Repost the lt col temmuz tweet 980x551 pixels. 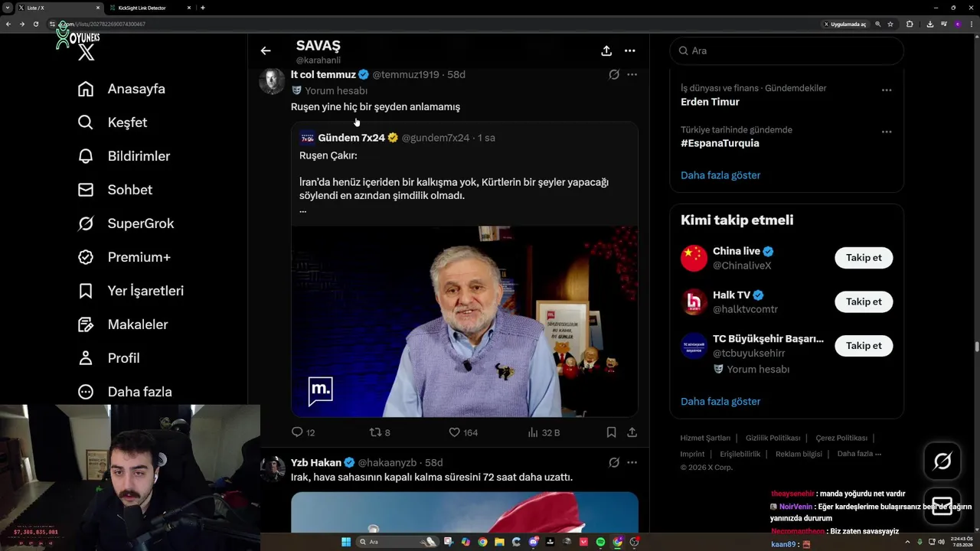pyautogui.click(x=375, y=432)
